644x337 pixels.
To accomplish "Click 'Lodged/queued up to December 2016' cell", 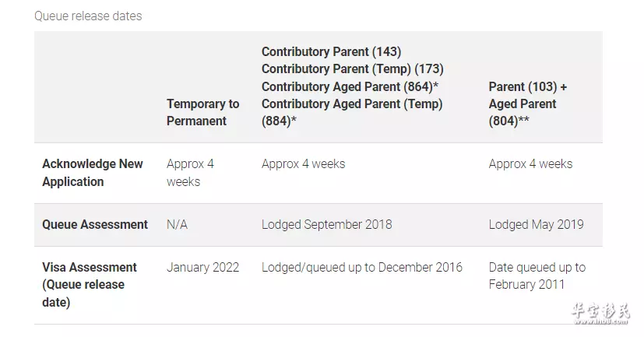I will coord(362,267).
